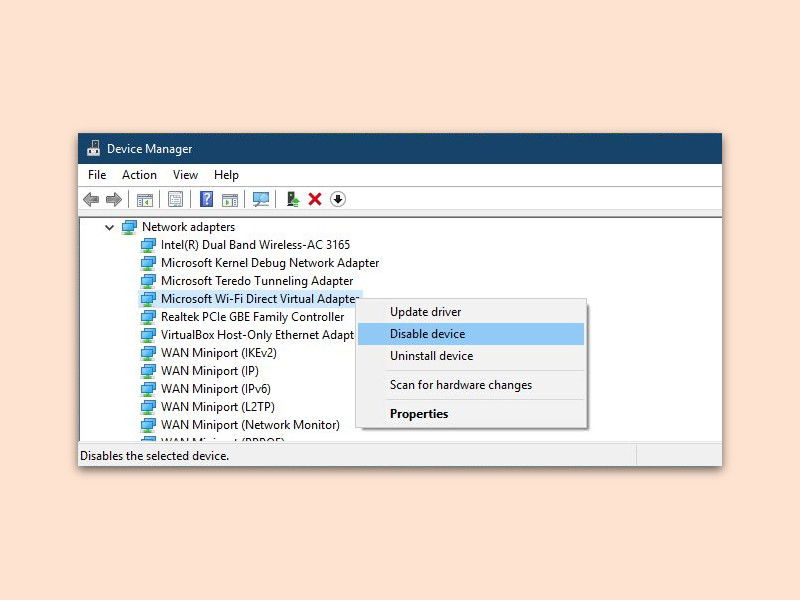
Task: Select WAN Miniport (IKEv2)
Action: (x=218, y=353)
